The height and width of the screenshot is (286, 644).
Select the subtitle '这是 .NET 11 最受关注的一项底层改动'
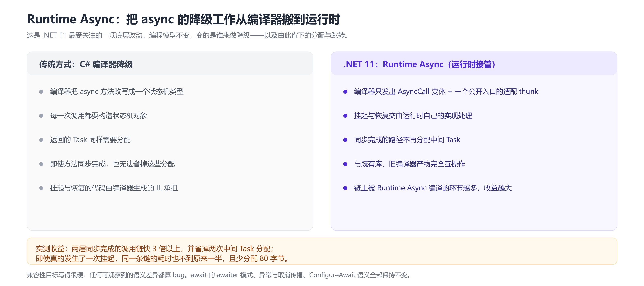click(x=188, y=35)
